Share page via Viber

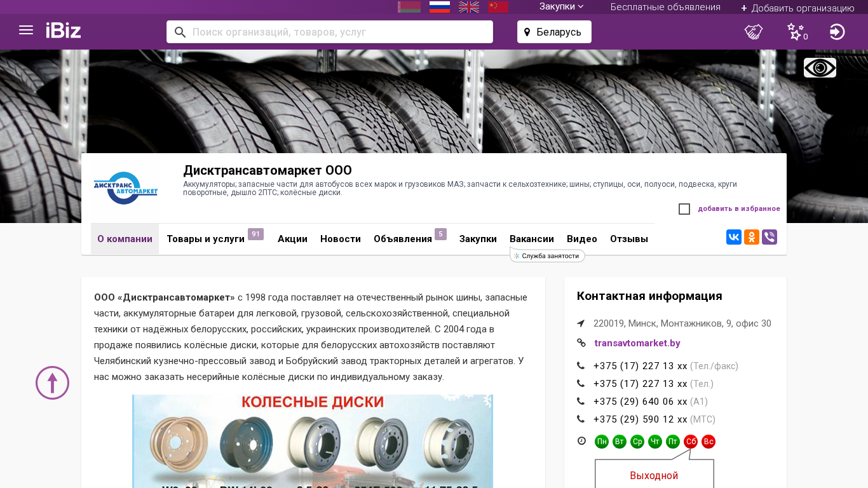tap(770, 237)
